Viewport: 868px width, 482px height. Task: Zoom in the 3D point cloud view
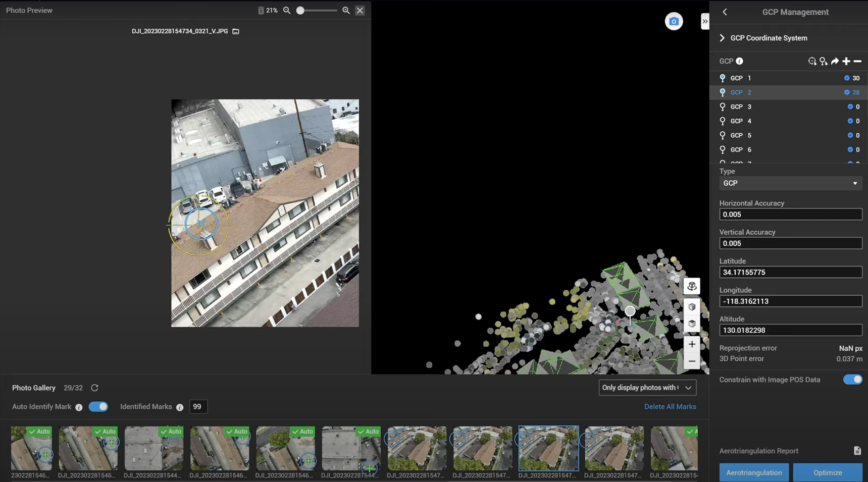692,344
